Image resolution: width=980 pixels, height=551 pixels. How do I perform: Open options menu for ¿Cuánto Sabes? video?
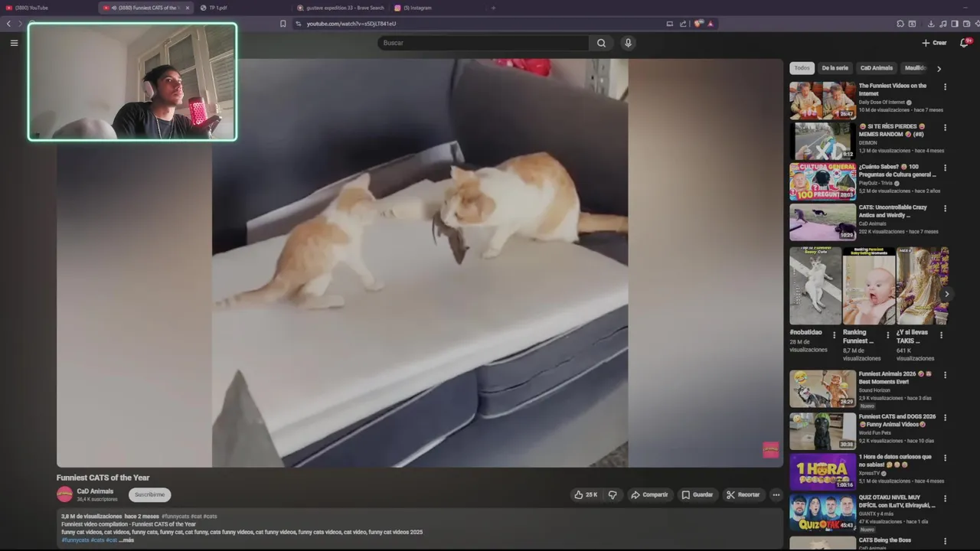click(x=945, y=168)
